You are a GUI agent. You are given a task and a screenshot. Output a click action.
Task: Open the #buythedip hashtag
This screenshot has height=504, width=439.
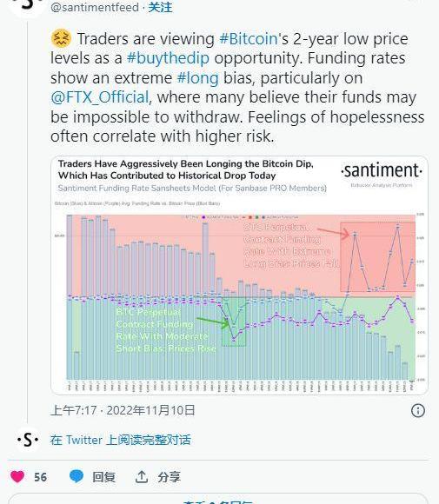click(168, 58)
